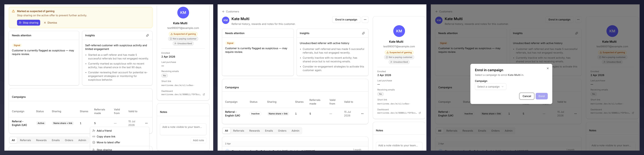Open the Select a campaign dropdown
Viewport: 644px width, 155px height.
point(490,87)
